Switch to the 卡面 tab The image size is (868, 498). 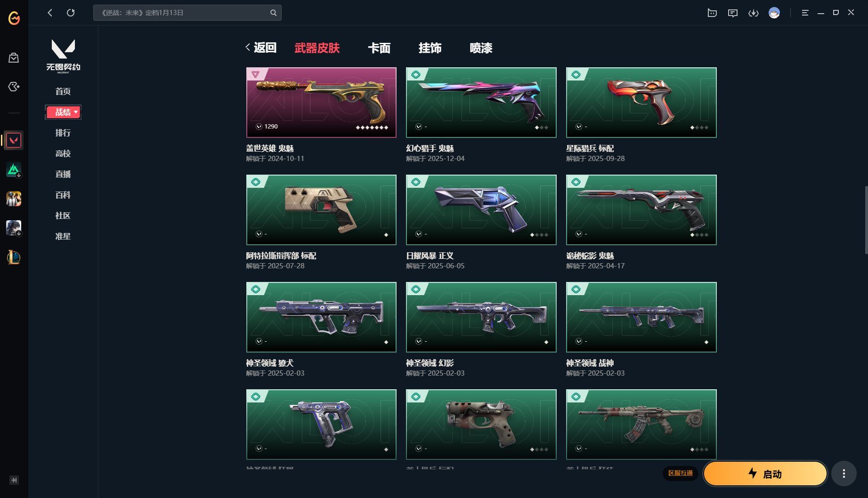coord(379,48)
